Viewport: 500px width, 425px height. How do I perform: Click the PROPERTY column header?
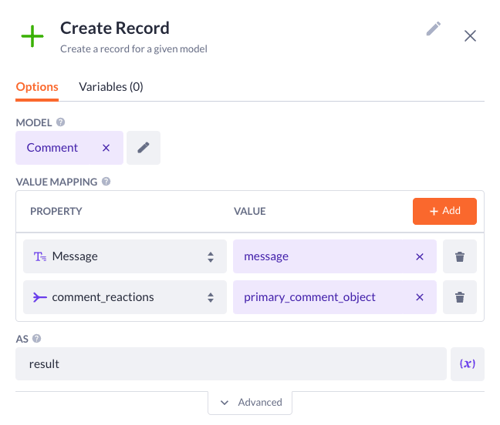click(x=56, y=211)
